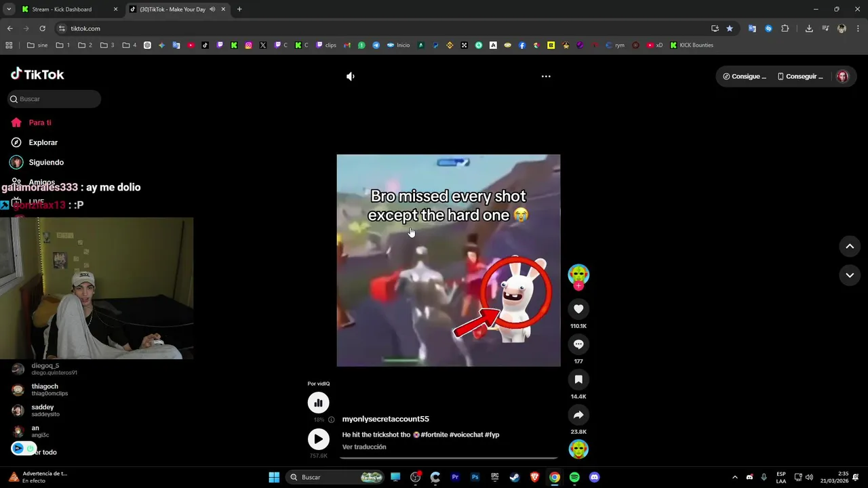Focus the Buscar search field in TikTok
The height and width of the screenshot is (488, 868).
(54, 99)
